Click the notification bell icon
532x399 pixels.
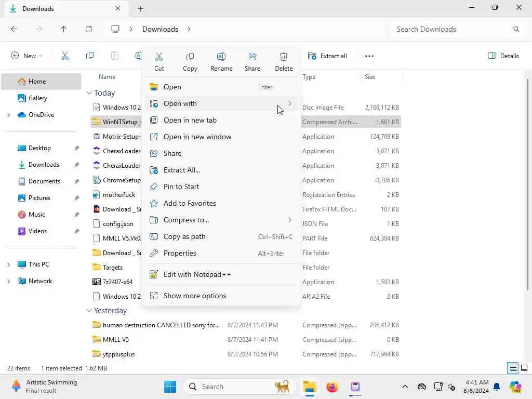coord(497,387)
